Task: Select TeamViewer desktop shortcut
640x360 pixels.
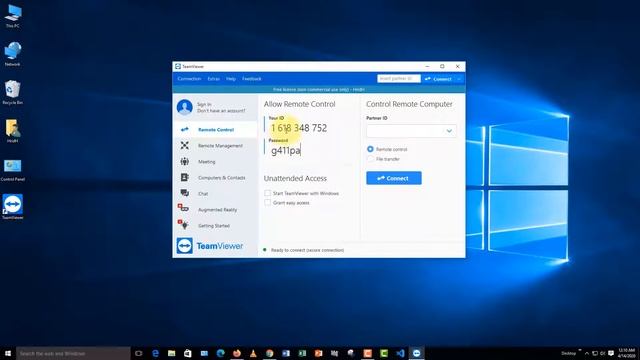Action: pos(13,207)
